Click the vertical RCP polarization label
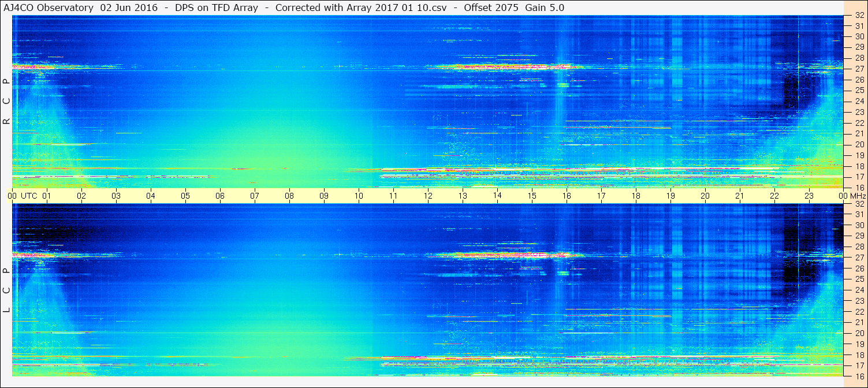 (x=7, y=101)
